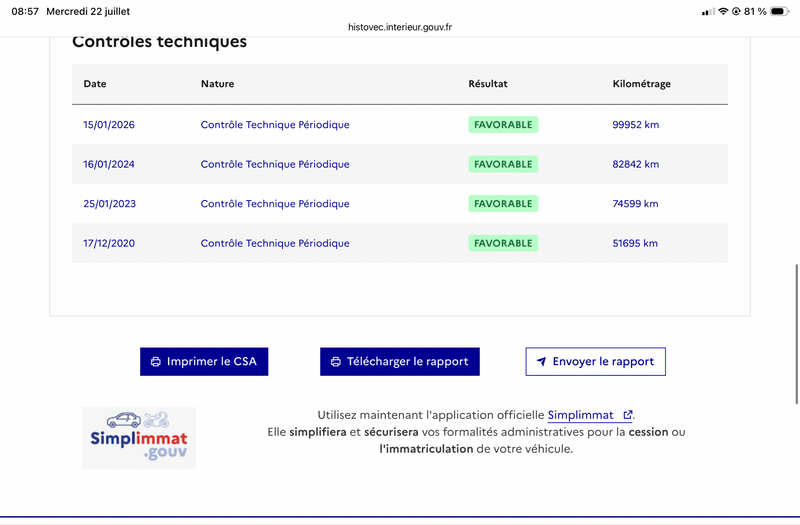The width and height of the screenshot is (800, 525).
Task: Click mileage value 51695 km
Action: point(635,243)
